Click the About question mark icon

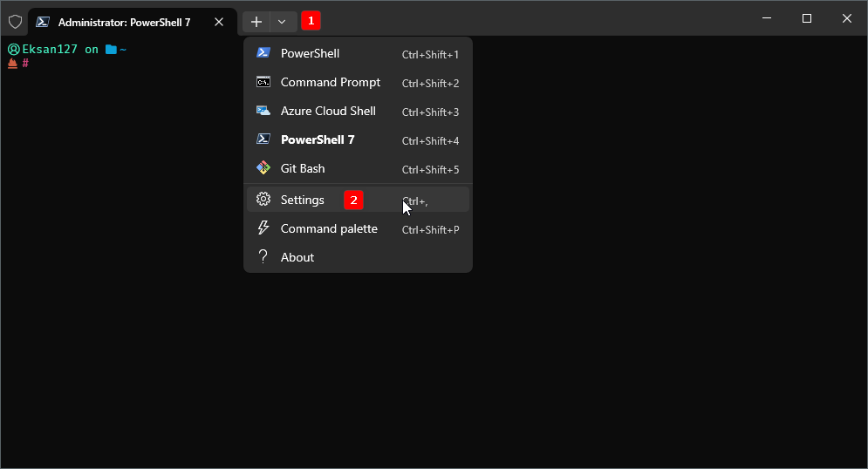tap(263, 257)
